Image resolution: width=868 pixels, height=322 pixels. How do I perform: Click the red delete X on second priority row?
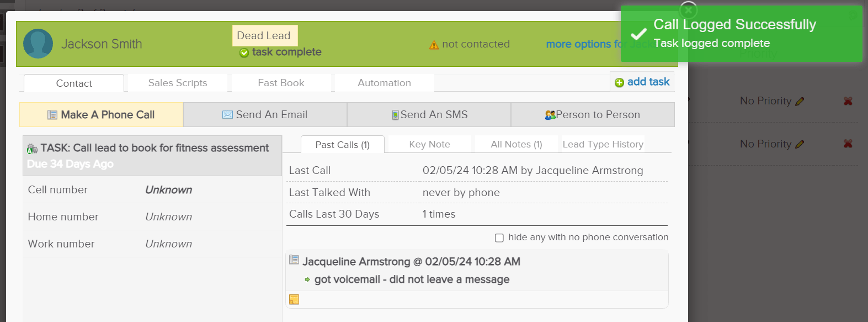click(848, 144)
